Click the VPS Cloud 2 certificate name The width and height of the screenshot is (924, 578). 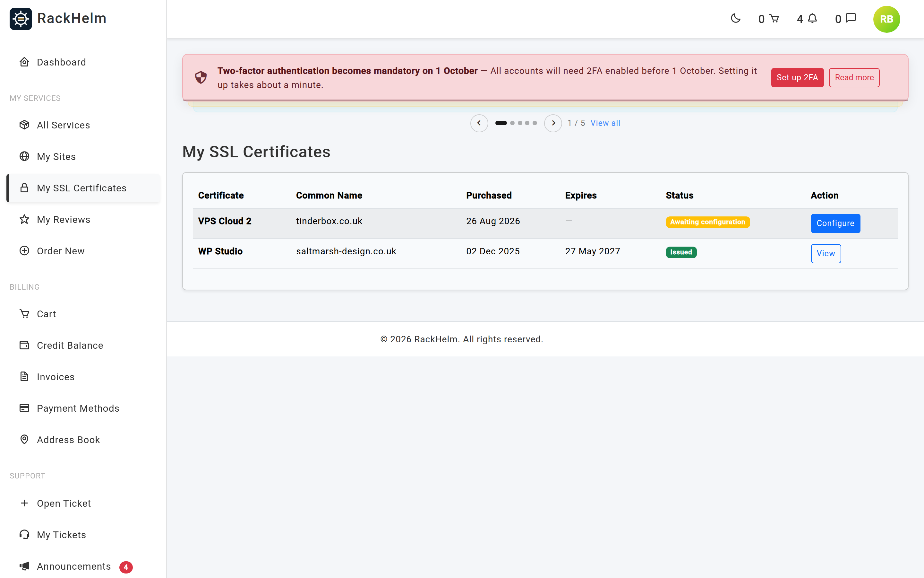coord(225,221)
